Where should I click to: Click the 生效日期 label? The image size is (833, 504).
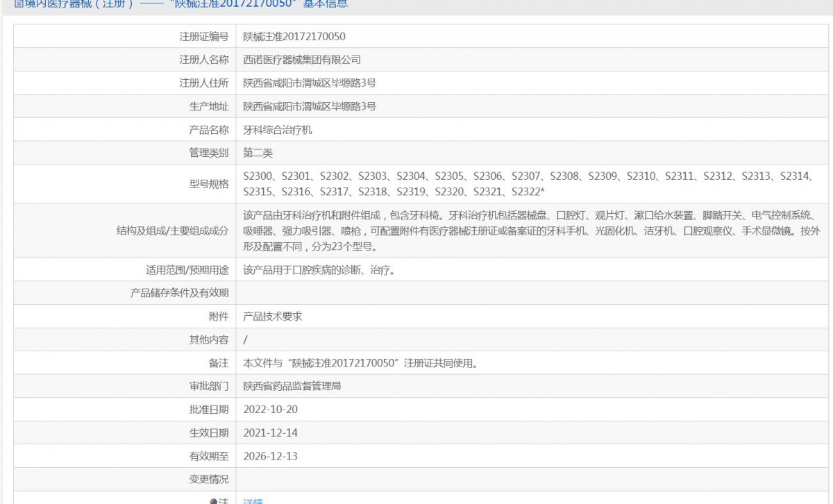208,432
